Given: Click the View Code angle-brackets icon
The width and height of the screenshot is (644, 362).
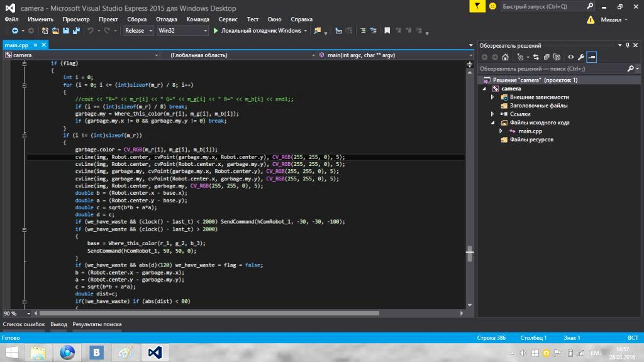Looking at the screenshot, I should (x=570, y=57).
